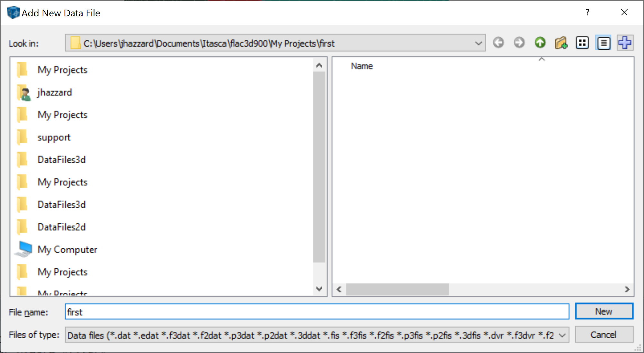This screenshot has width=644, height=353.
Task: Select the DataFiles2d folder shortcut
Action: tap(61, 227)
